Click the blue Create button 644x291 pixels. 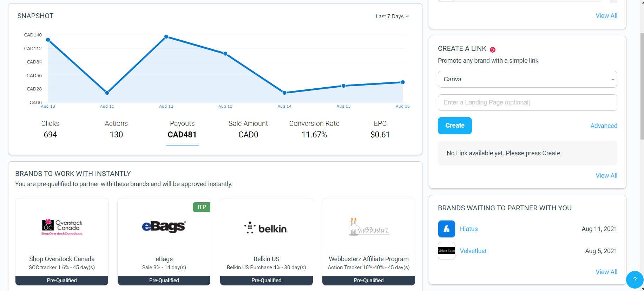coord(455,126)
